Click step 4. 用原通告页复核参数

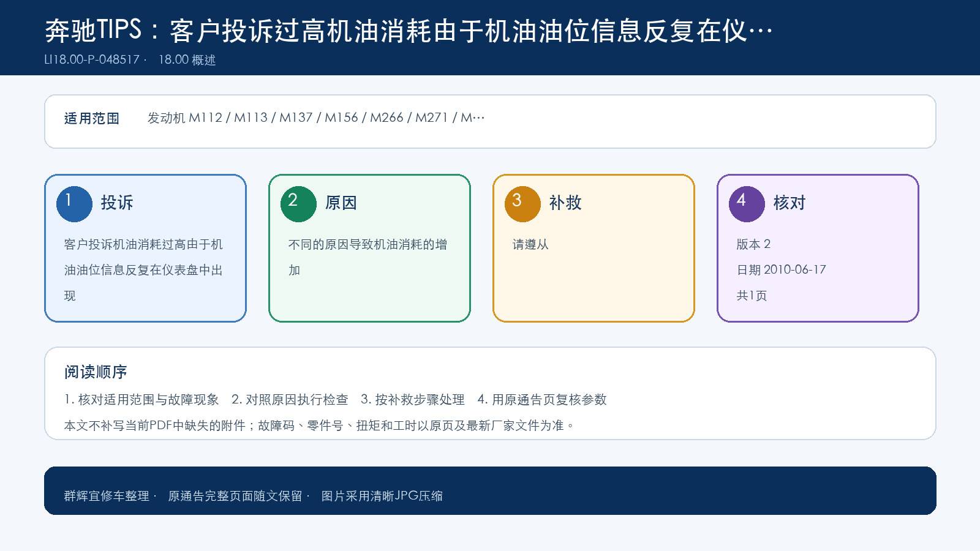click(542, 400)
